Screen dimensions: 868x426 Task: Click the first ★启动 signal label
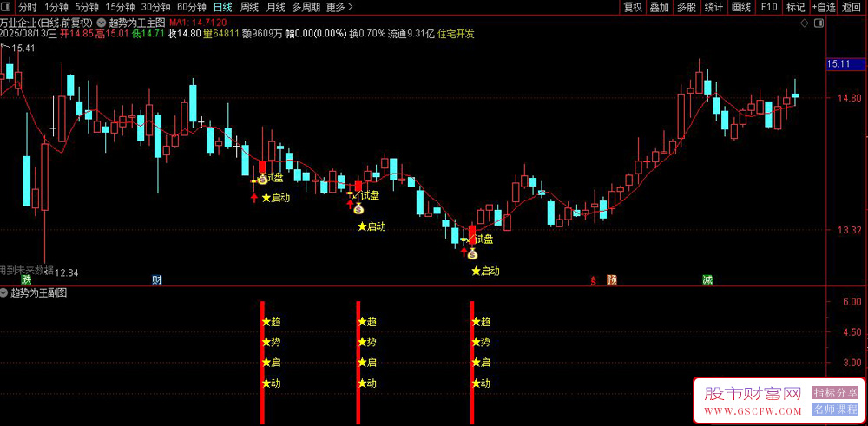coord(275,197)
